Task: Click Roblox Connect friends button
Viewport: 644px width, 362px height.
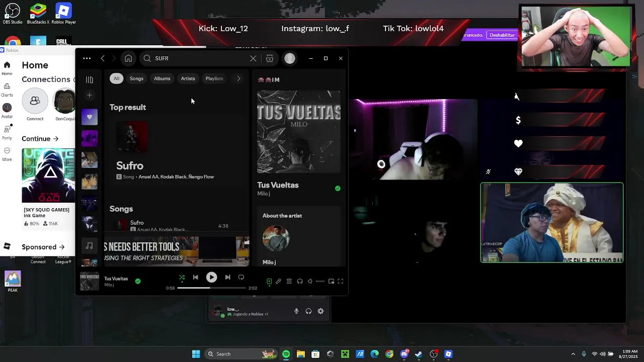Action: 35,105
